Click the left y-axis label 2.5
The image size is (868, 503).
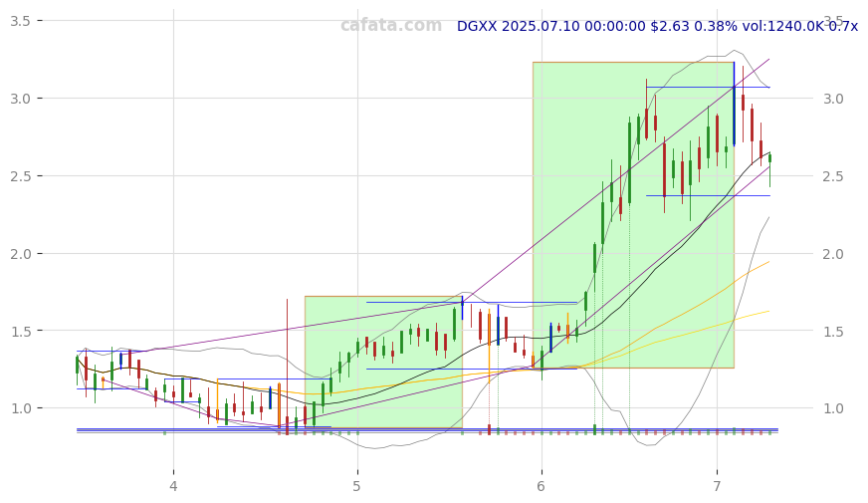click(19, 176)
